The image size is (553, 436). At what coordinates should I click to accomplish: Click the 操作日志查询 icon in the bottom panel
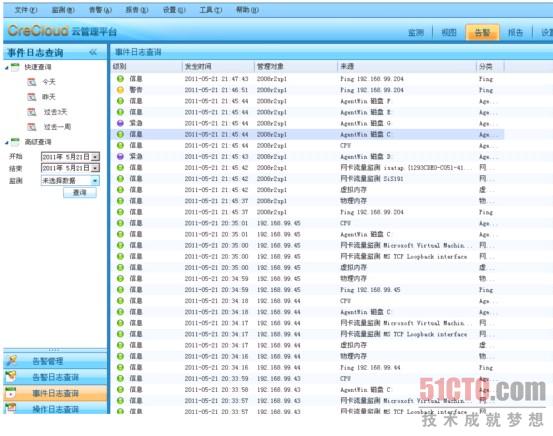[x=11, y=408]
